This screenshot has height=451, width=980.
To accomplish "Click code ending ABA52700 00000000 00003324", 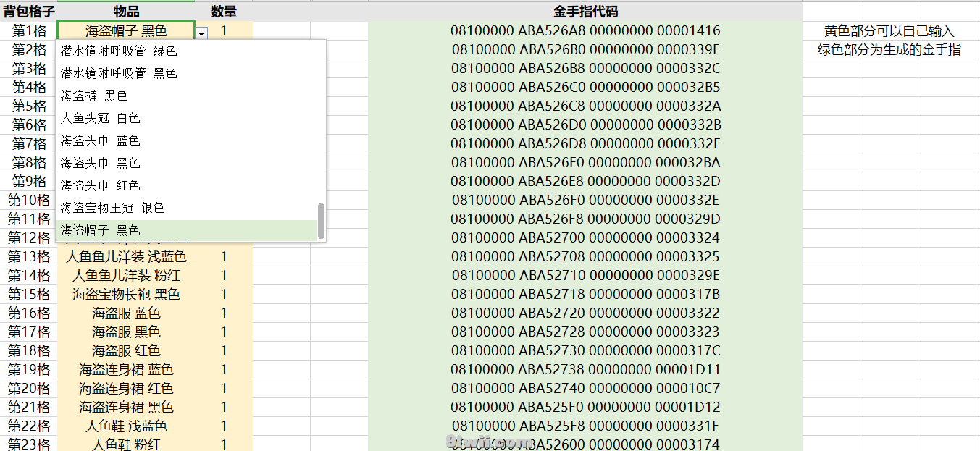I will point(585,237).
